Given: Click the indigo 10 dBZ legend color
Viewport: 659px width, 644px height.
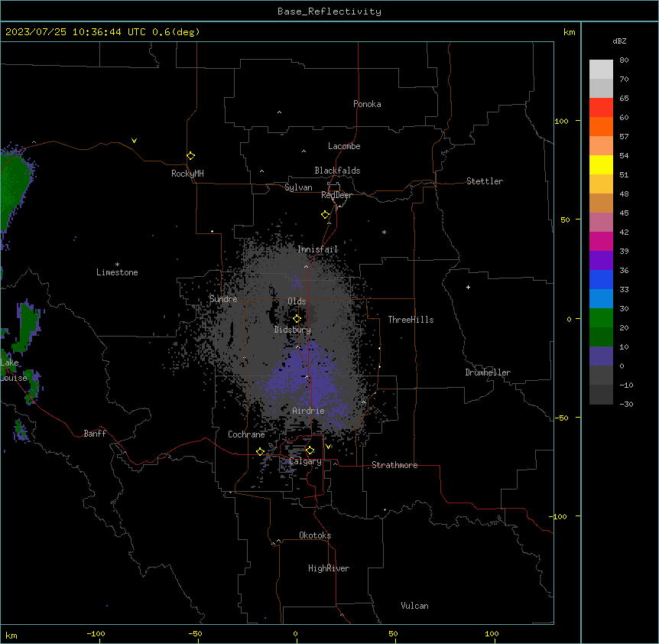Looking at the screenshot, I should tap(601, 356).
